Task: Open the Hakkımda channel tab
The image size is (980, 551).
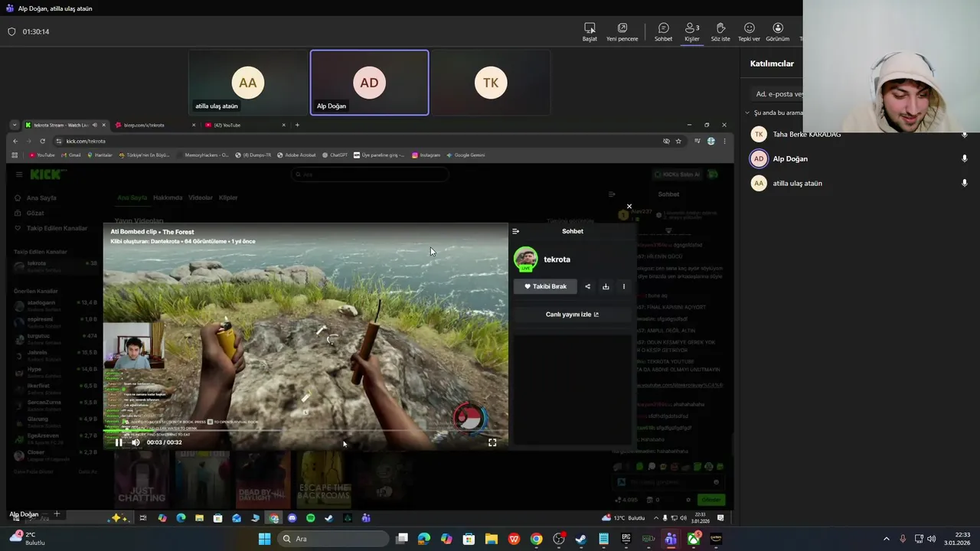Action: pyautogui.click(x=168, y=197)
